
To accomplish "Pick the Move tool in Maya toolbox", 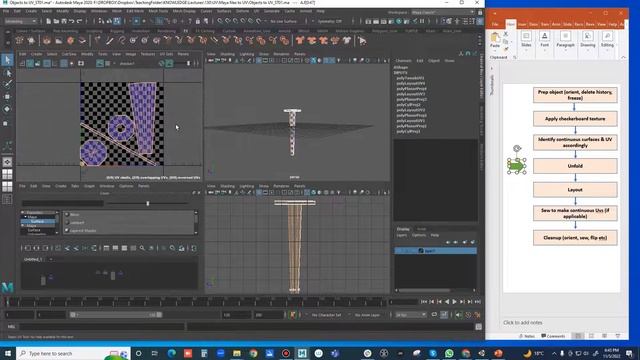I will click(x=7, y=97).
